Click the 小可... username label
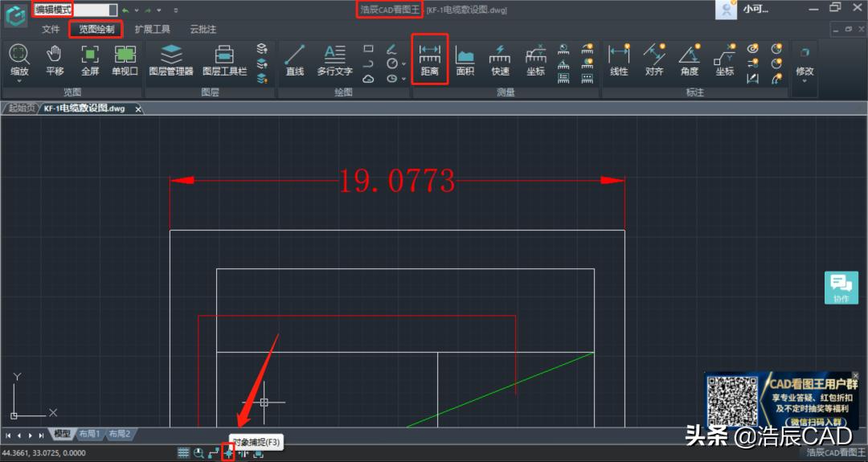The height and width of the screenshot is (462, 868). tap(755, 10)
